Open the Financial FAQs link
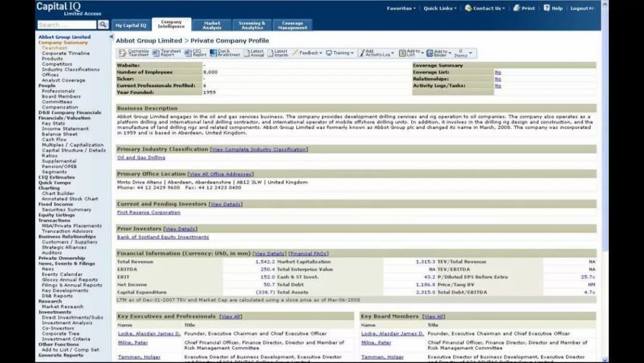The image size is (644, 363). [x=308, y=253]
